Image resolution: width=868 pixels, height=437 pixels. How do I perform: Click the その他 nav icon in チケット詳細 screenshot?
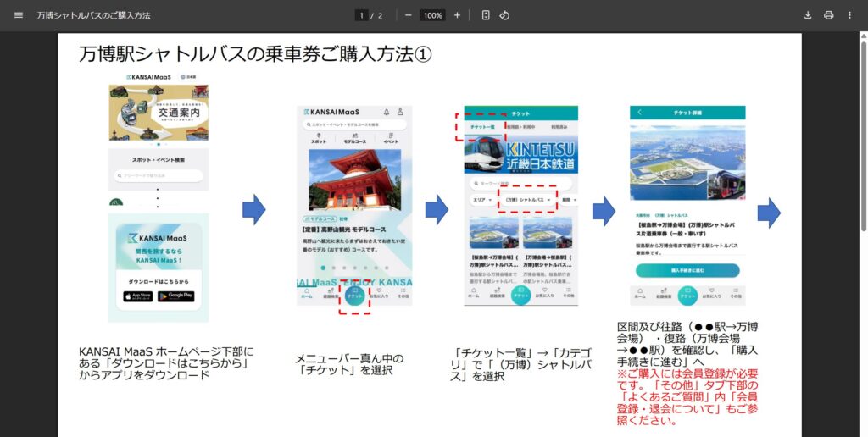[x=736, y=293]
